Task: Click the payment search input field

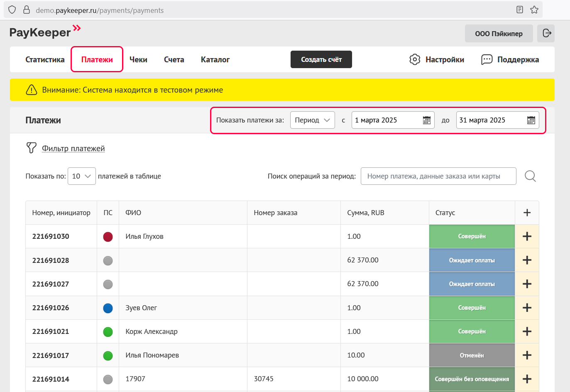Action: pyautogui.click(x=438, y=176)
